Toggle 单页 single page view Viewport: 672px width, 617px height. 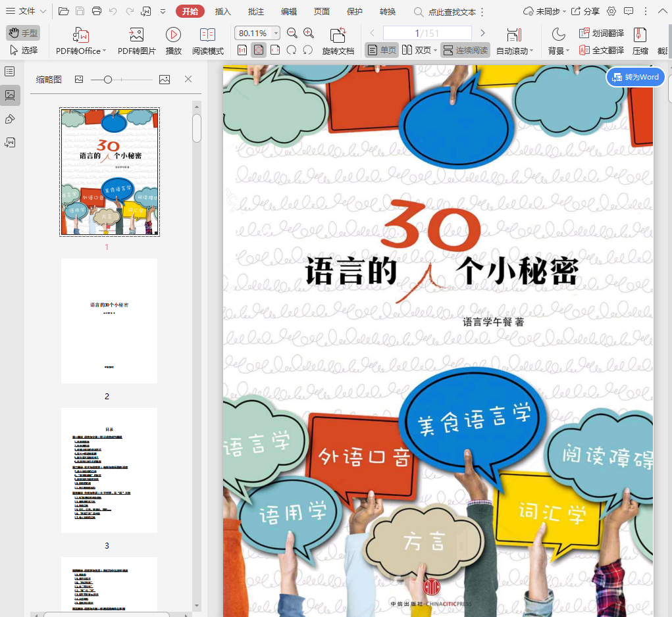pos(382,50)
